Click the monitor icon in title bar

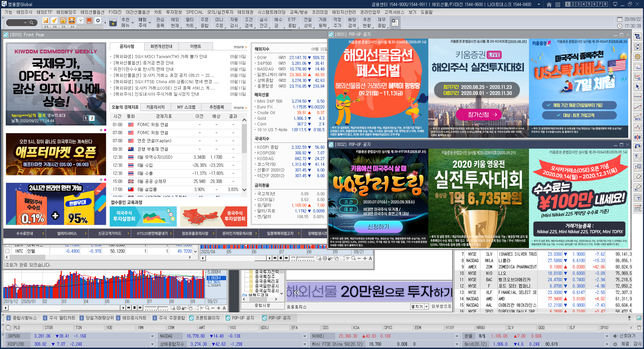tap(615, 4)
